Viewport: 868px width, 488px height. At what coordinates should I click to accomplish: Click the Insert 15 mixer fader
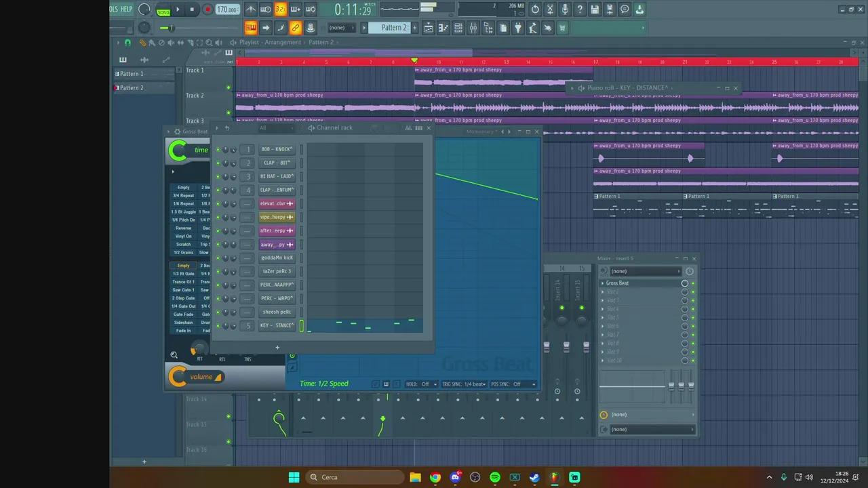(x=586, y=346)
